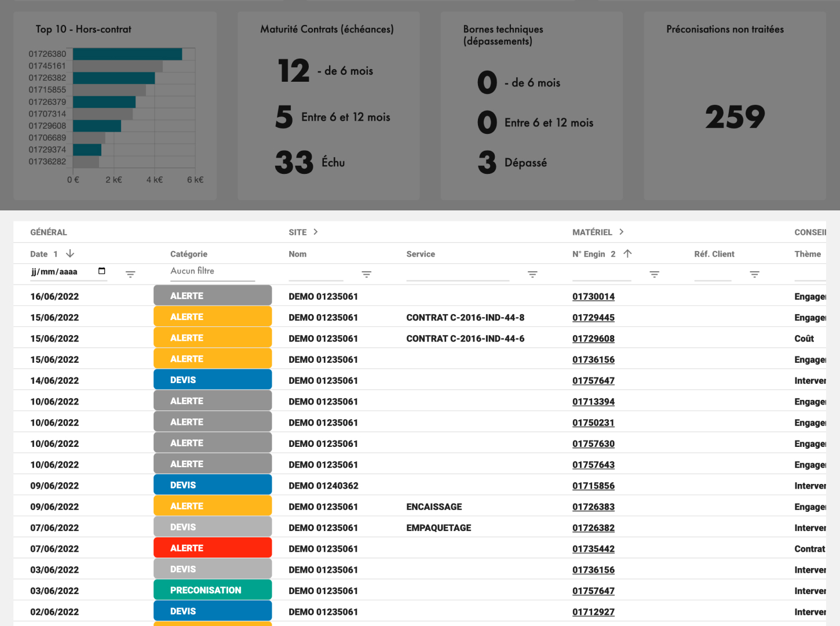The height and width of the screenshot is (626, 840).
Task: Open engine link 01712927
Action: pyautogui.click(x=593, y=612)
